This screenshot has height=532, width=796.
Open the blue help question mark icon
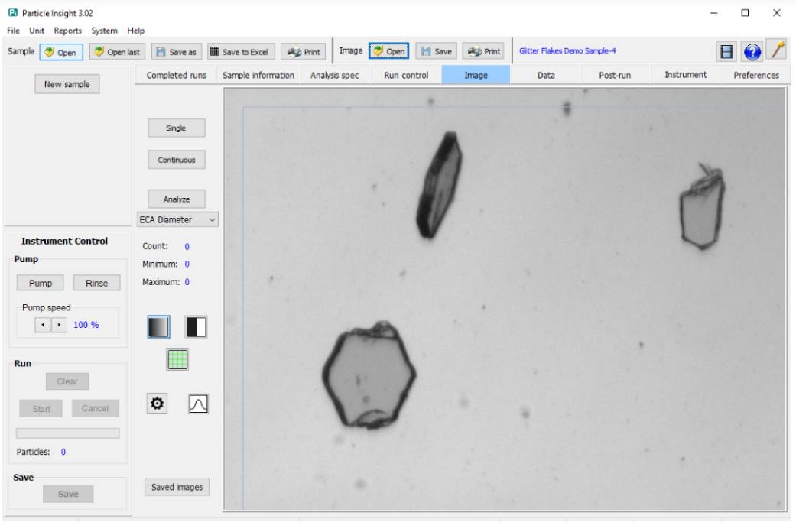tap(752, 51)
